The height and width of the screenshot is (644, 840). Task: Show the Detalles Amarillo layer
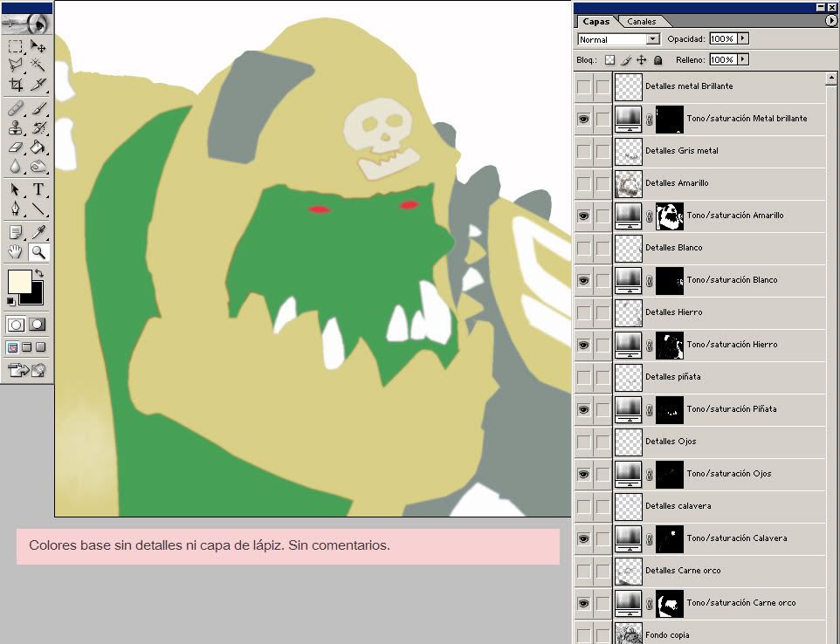(583, 183)
